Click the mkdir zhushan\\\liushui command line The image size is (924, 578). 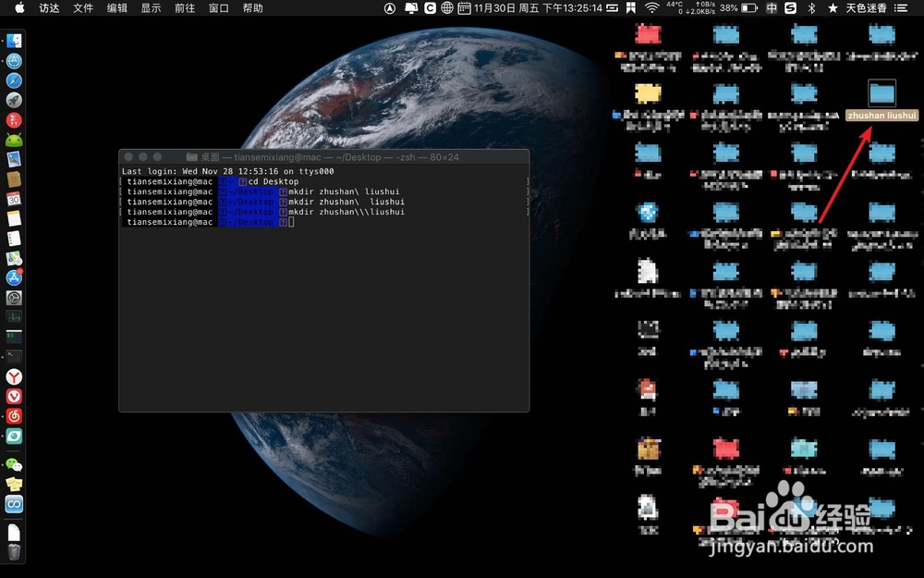coord(346,212)
